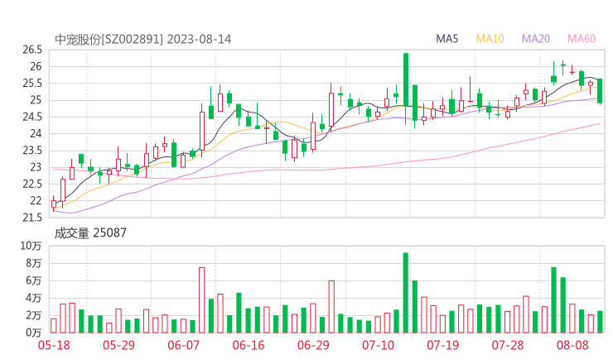Click the MA5 legend label

(x=446, y=39)
